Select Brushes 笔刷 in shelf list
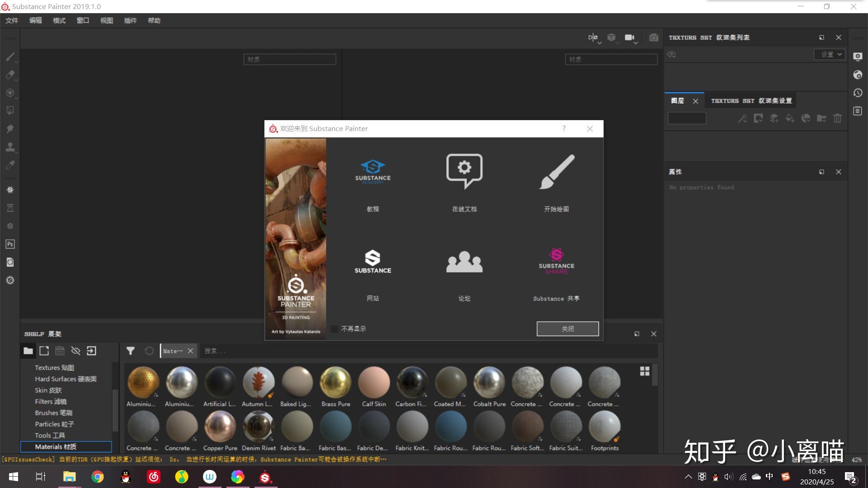The height and width of the screenshot is (488, 868). pos(53,413)
